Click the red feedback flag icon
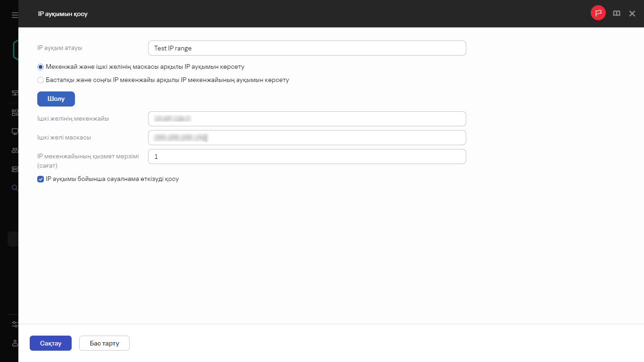Screen dimensions: 644x362 [598, 13]
